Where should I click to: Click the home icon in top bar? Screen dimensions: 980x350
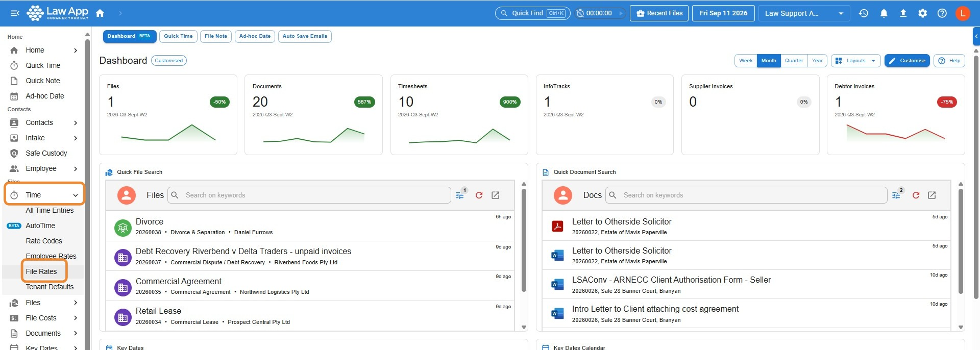(100, 13)
